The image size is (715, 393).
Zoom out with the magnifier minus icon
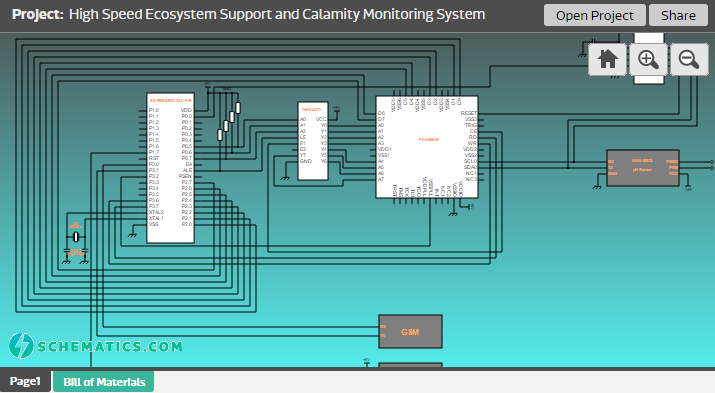(689, 59)
